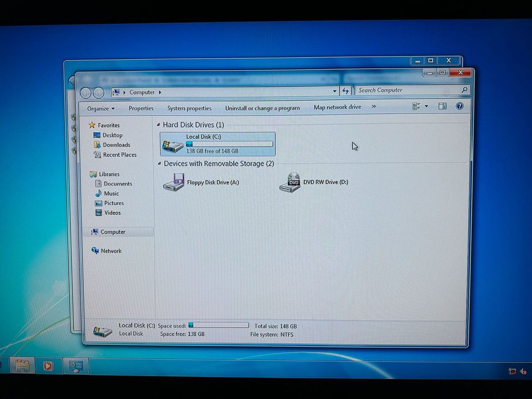Click the 'Hard Disk Drives (1)' heading
532x399 pixels.
(x=193, y=125)
